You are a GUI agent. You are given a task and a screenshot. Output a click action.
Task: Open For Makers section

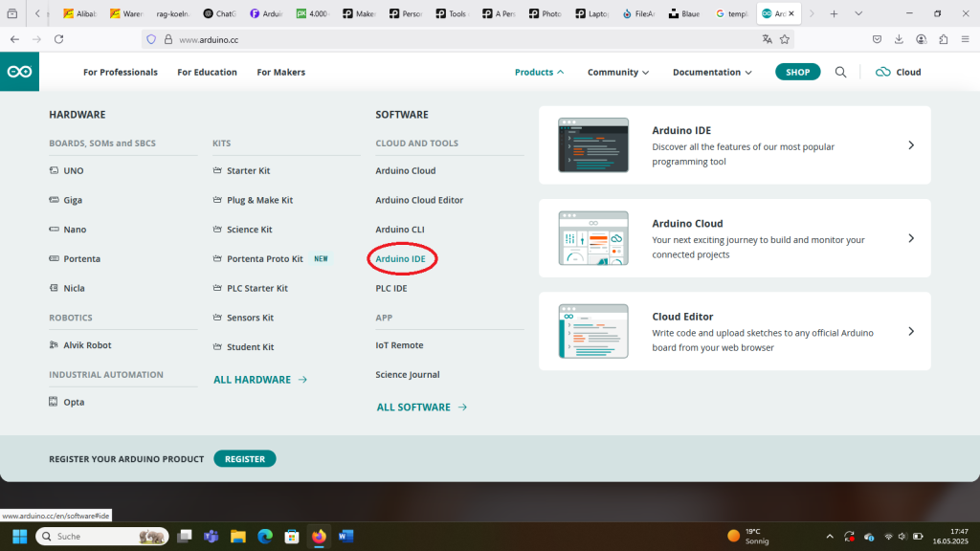tap(281, 72)
